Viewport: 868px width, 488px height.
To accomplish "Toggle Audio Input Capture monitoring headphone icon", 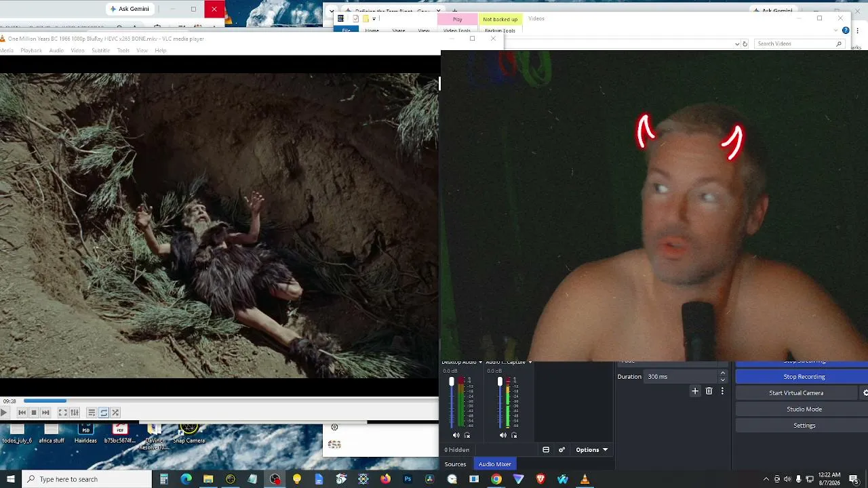I will [513, 435].
